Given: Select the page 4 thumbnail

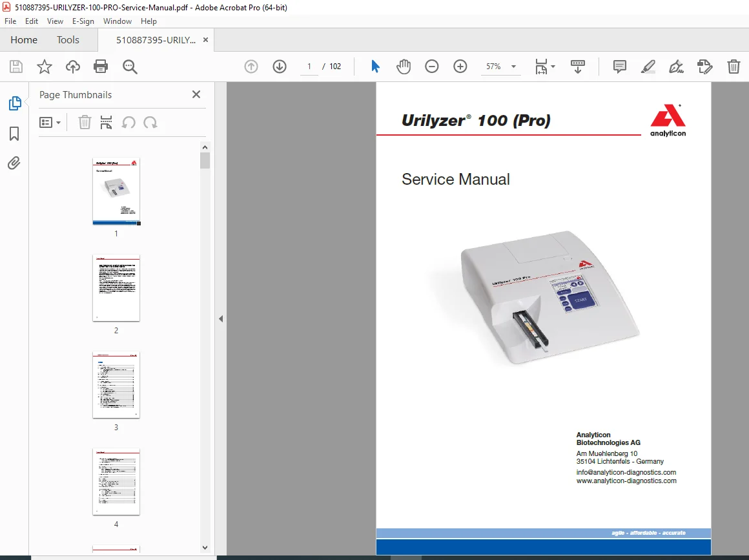Looking at the screenshot, I should (116, 482).
